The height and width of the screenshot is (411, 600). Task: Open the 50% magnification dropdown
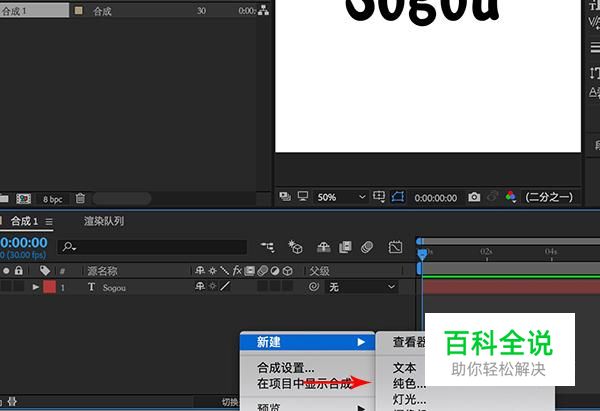pyautogui.click(x=341, y=197)
